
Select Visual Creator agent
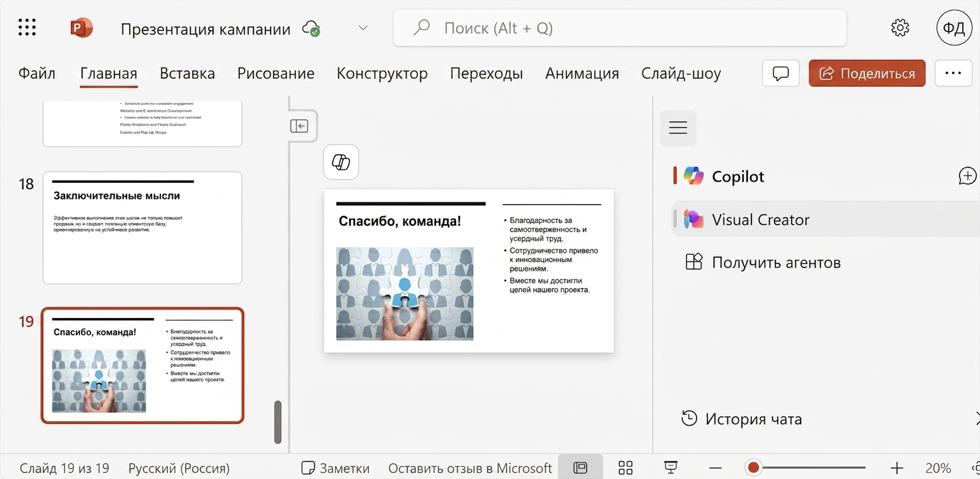pos(824,220)
